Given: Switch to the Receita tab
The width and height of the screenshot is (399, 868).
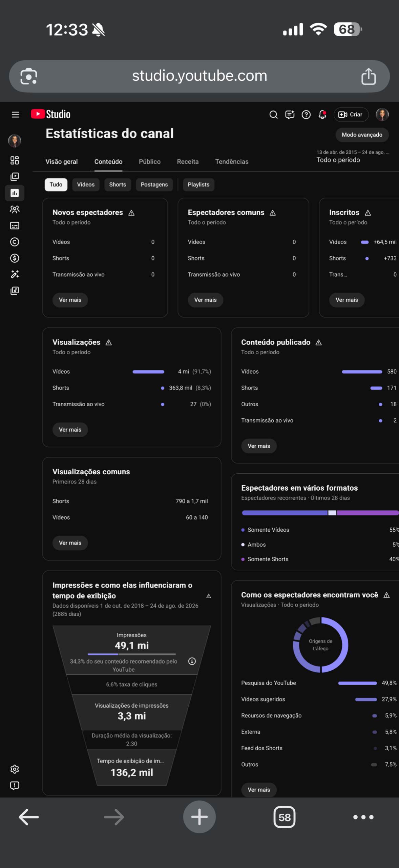Looking at the screenshot, I should coord(188,162).
